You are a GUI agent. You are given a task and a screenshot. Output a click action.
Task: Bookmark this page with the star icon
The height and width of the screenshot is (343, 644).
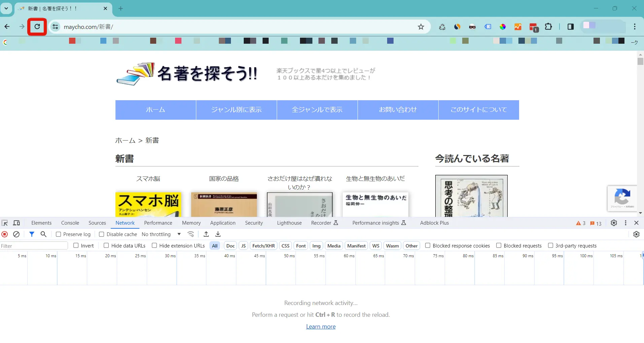click(421, 27)
